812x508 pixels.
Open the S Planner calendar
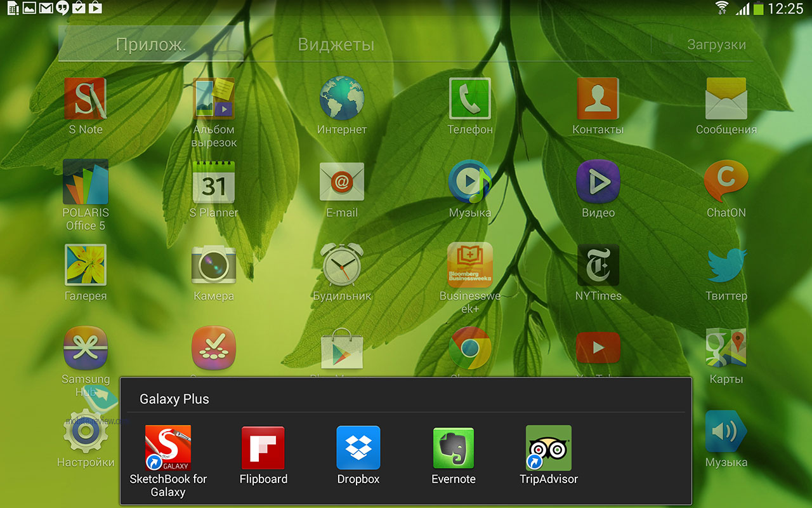pos(214,182)
